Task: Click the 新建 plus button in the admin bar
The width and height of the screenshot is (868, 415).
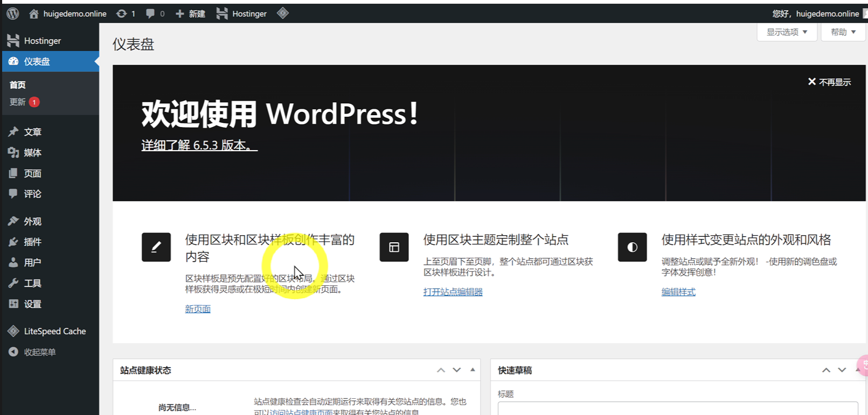Action: pyautogui.click(x=190, y=13)
